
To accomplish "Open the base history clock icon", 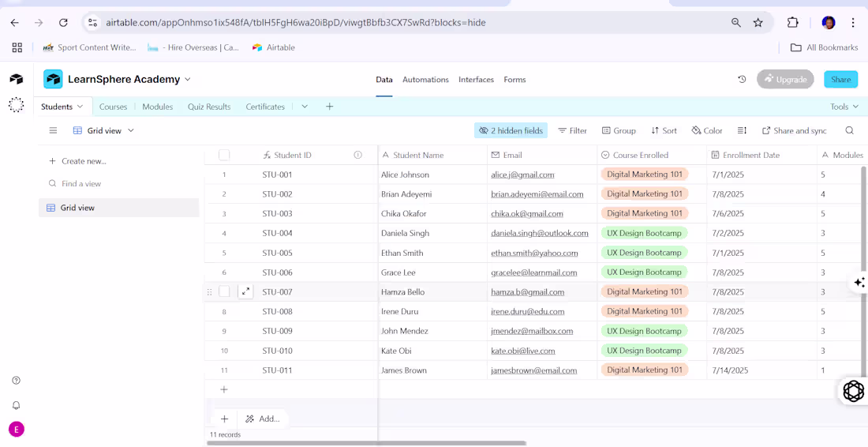I will [x=742, y=80].
